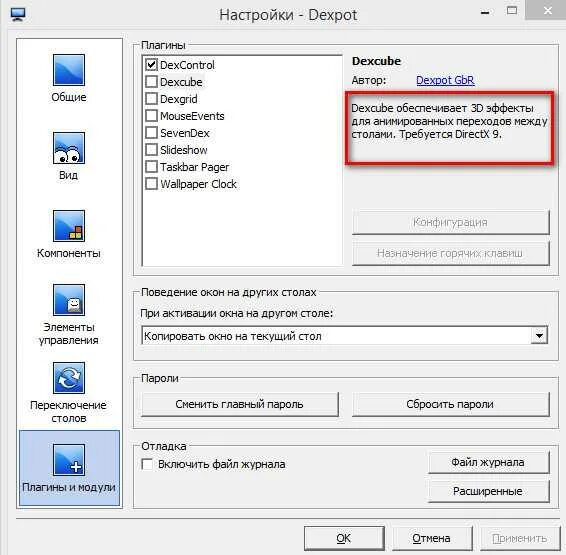Cancel with the Отмена button
566x555 pixels.
(432, 538)
